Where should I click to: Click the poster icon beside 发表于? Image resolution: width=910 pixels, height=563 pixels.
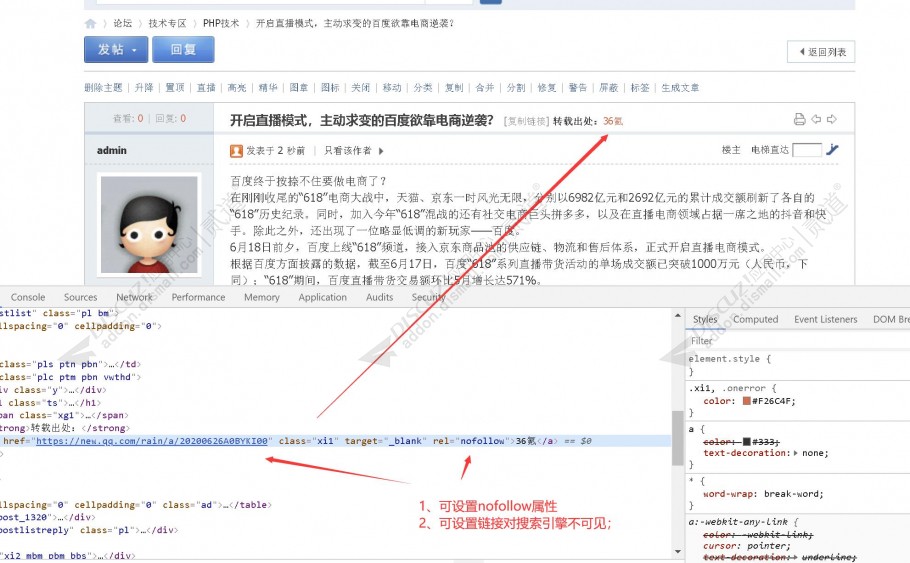pyautogui.click(x=236, y=151)
